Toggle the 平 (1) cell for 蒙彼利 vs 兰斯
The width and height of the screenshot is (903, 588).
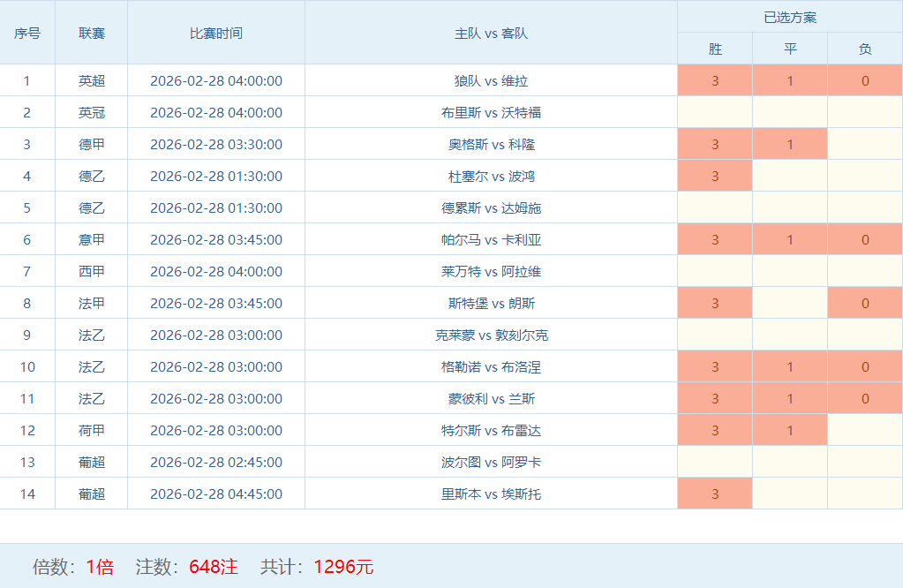pyautogui.click(x=790, y=398)
